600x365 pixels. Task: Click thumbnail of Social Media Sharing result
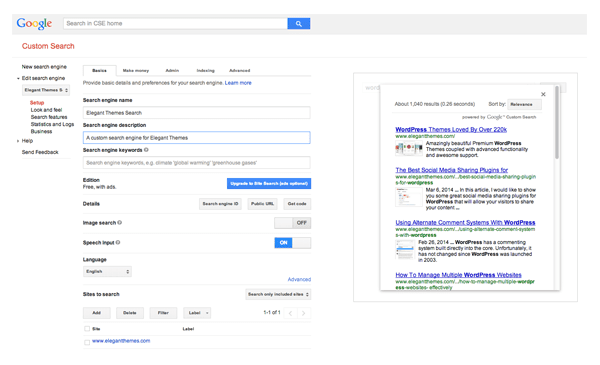coord(409,197)
